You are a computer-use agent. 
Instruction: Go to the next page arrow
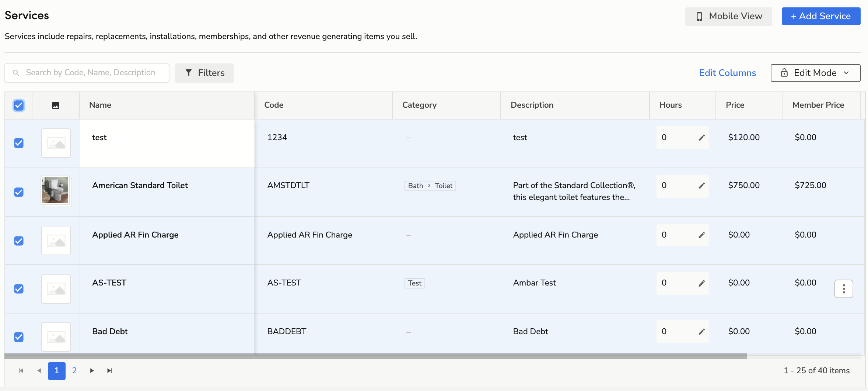(92, 371)
